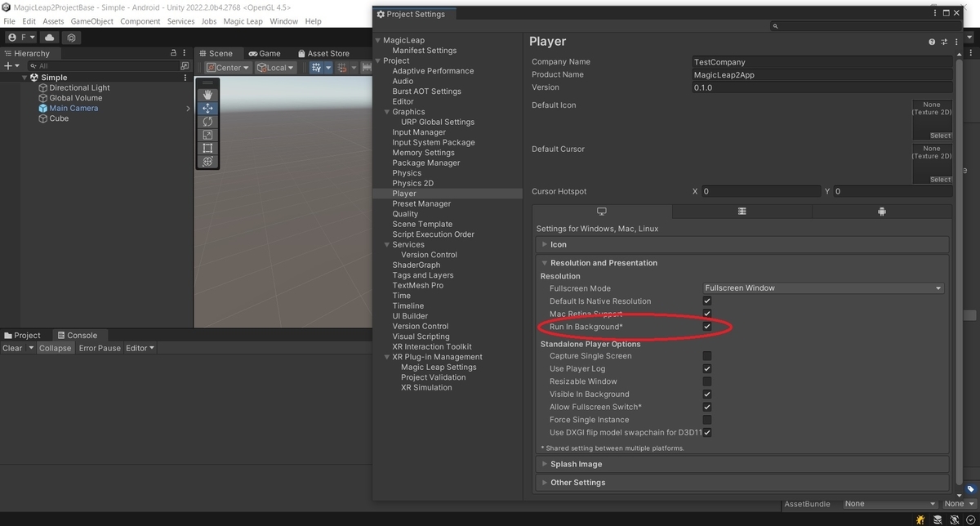Open the Unity account menu
Screen dimensions: 980x526
22,38
